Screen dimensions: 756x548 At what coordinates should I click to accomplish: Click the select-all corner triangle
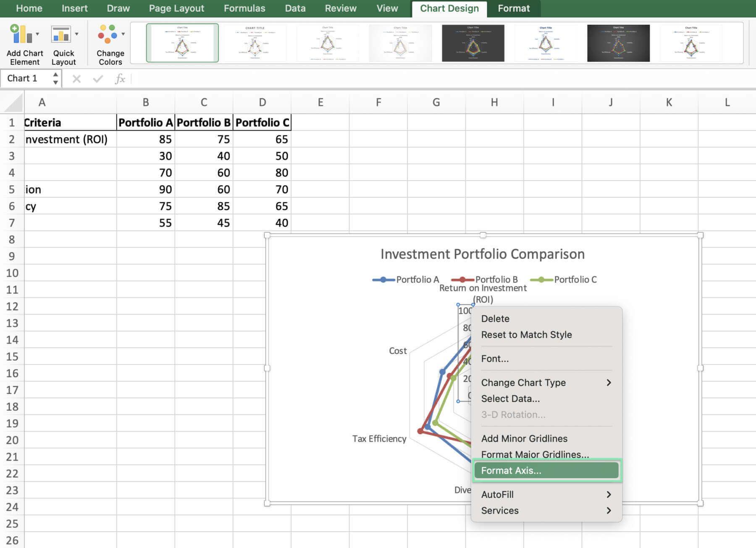(x=13, y=102)
